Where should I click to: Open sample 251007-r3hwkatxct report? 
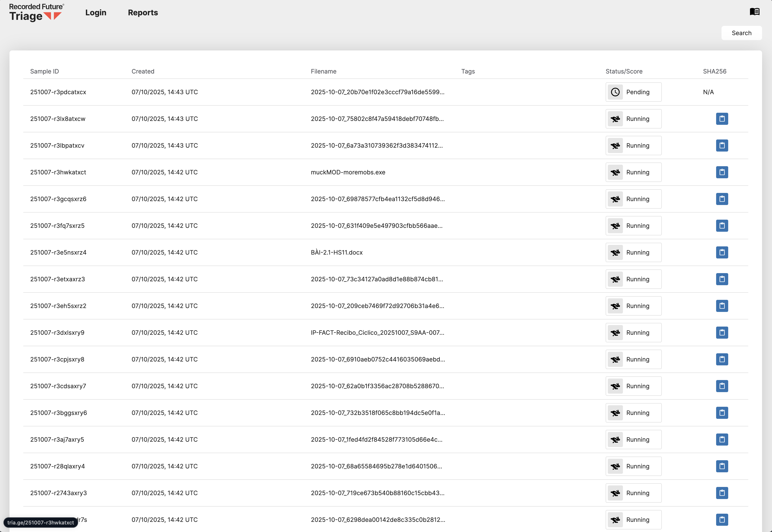(58, 172)
